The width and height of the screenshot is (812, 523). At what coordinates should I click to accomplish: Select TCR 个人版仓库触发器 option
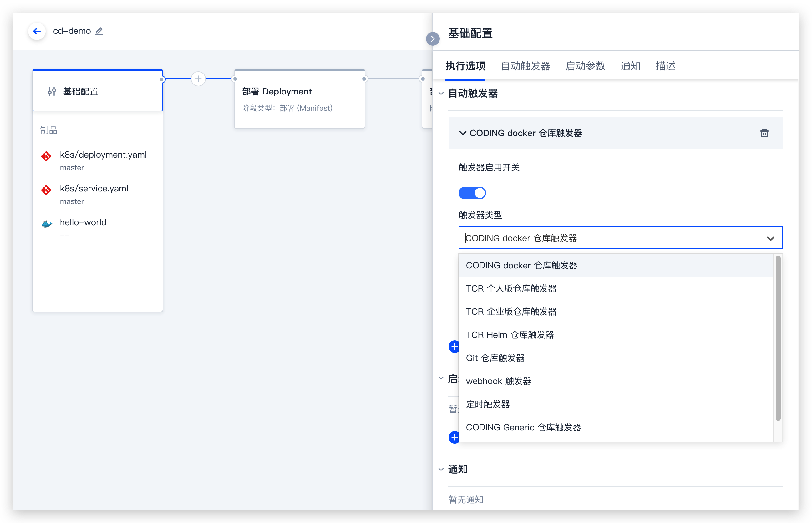point(616,289)
